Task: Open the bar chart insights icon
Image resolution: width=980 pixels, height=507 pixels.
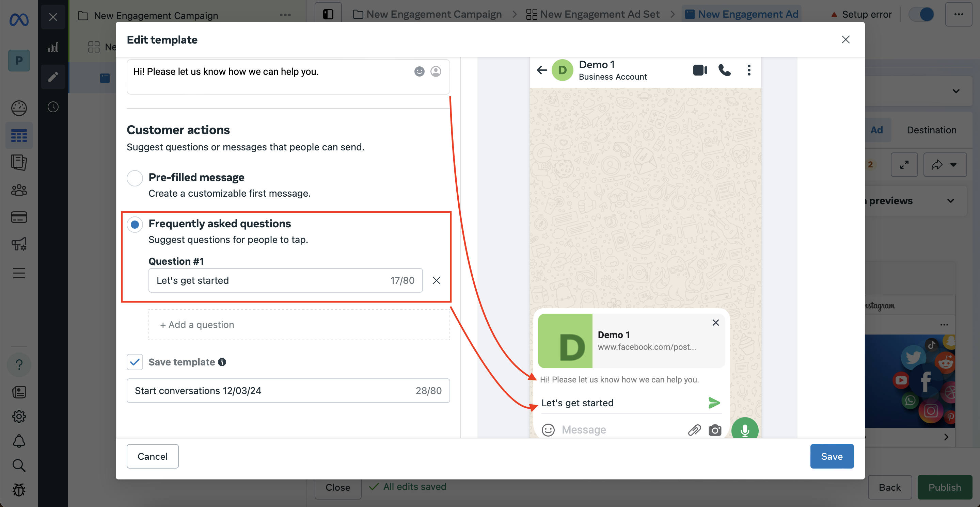Action: (53, 47)
